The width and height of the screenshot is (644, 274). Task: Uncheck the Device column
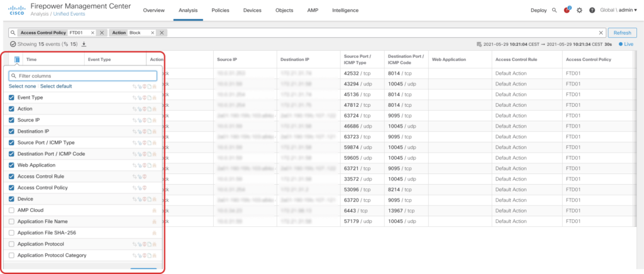pyautogui.click(x=11, y=199)
